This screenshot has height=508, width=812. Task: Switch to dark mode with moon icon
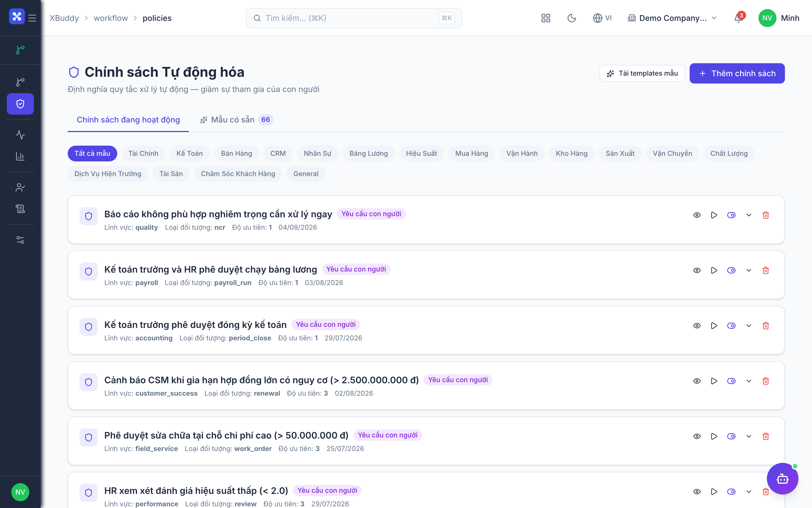tap(572, 18)
